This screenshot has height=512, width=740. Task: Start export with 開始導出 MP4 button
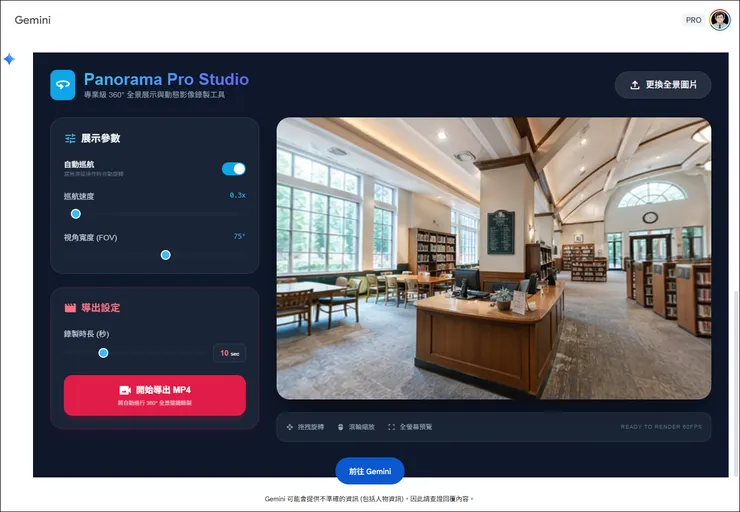click(x=155, y=395)
